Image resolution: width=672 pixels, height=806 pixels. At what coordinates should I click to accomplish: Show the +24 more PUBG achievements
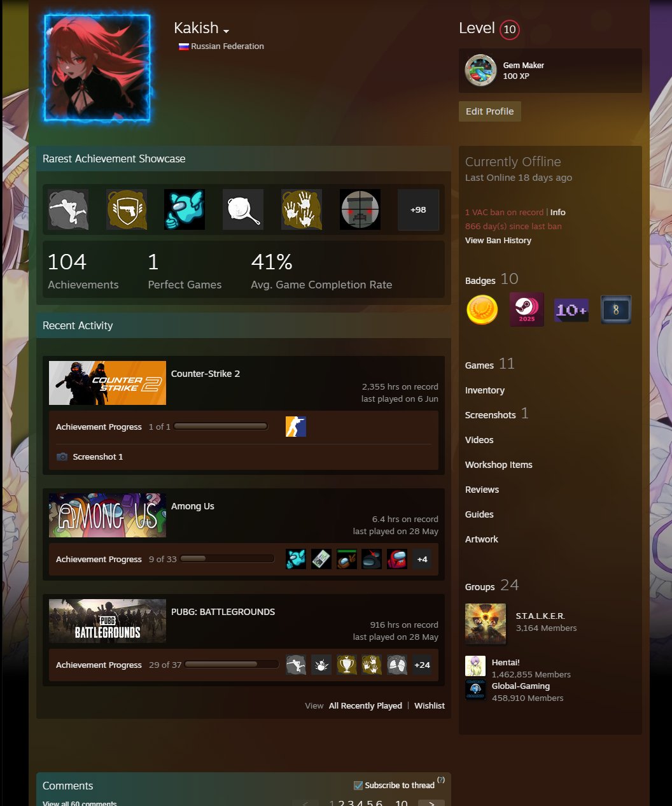(423, 665)
